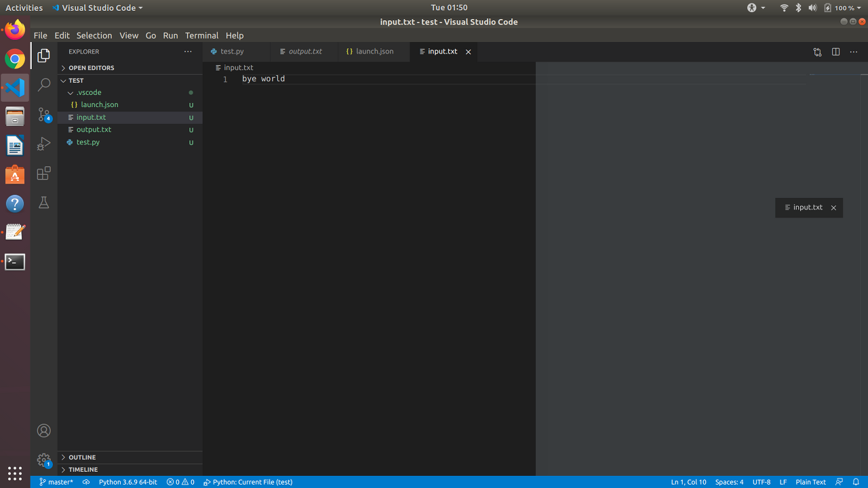868x488 pixels.
Task: Show Applications grid button
Action: (x=15, y=473)
